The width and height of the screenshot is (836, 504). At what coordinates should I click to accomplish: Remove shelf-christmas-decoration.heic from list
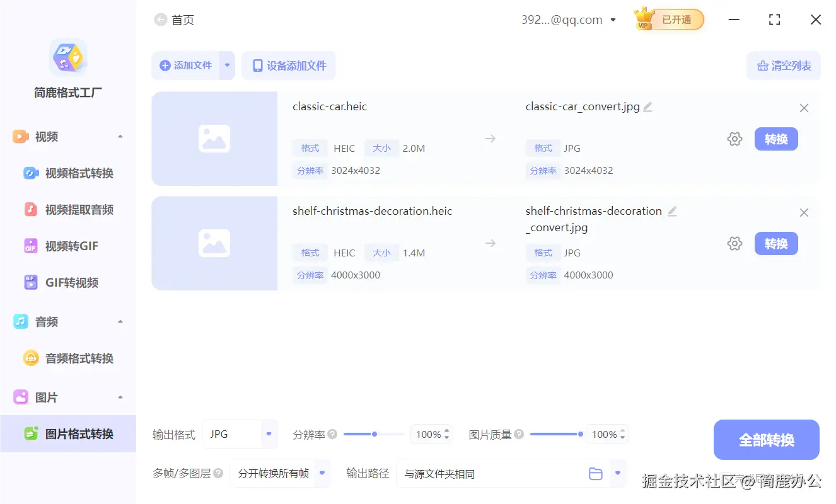point(804,212)
